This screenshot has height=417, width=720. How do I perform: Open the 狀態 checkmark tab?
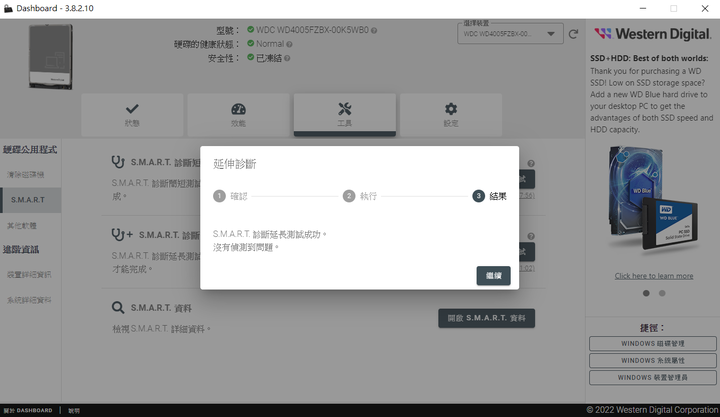pos(132,115)
